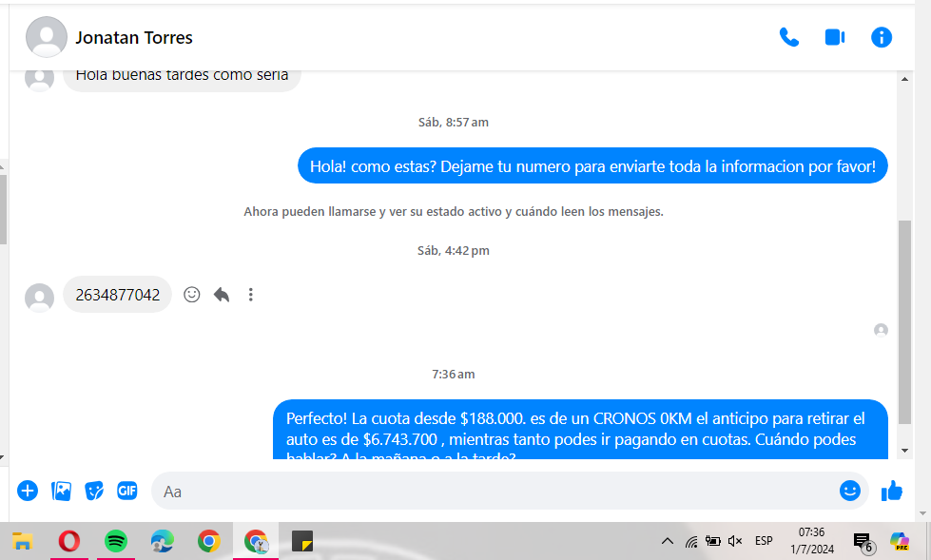Open Jonatan Torres profile name
The image size is (931, 560).
click(x=134, y=38)
